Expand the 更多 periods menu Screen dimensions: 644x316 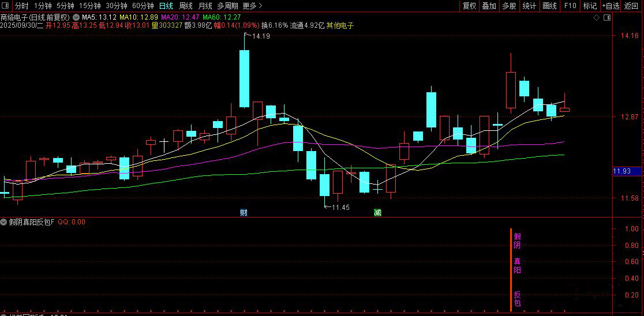pyautogui.click(x=252, y=6)
